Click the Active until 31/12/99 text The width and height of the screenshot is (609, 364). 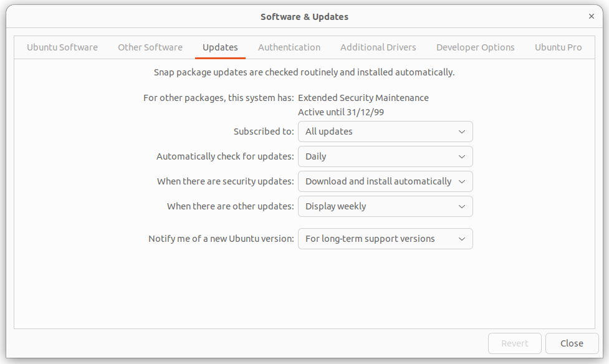click(340, 112)
